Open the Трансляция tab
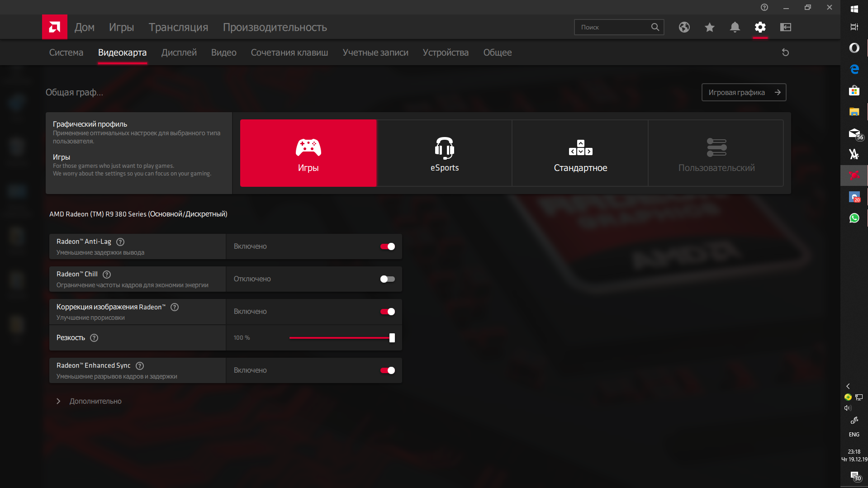The width and height of the screenshot is (868, 488). (179, 27)
